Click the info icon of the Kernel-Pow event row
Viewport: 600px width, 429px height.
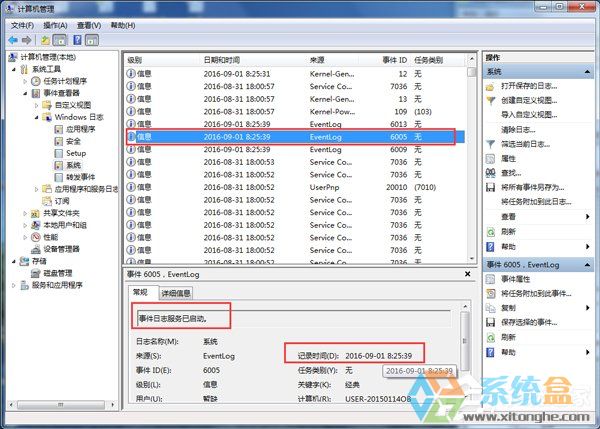pos(131,111)
